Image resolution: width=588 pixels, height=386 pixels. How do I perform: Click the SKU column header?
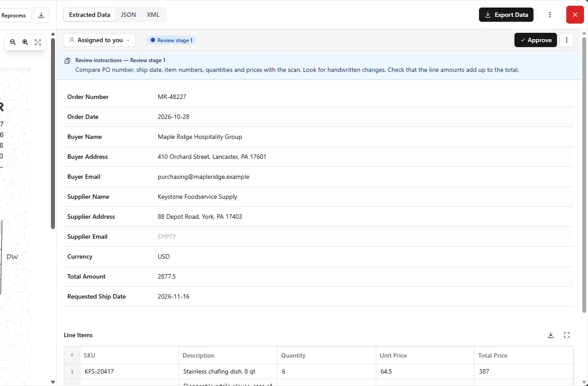[x=129, y=355]
